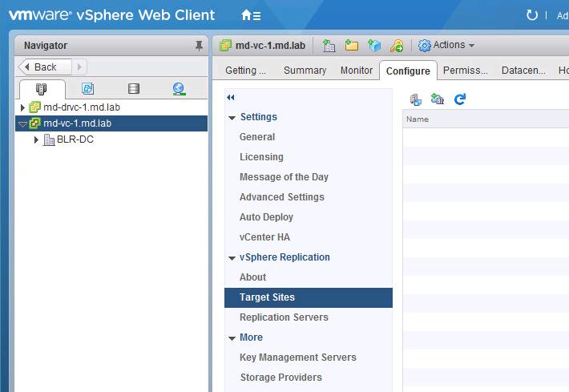The image size is (569, 392).
Task: Open Replication Servers settings
Action: 284,317
